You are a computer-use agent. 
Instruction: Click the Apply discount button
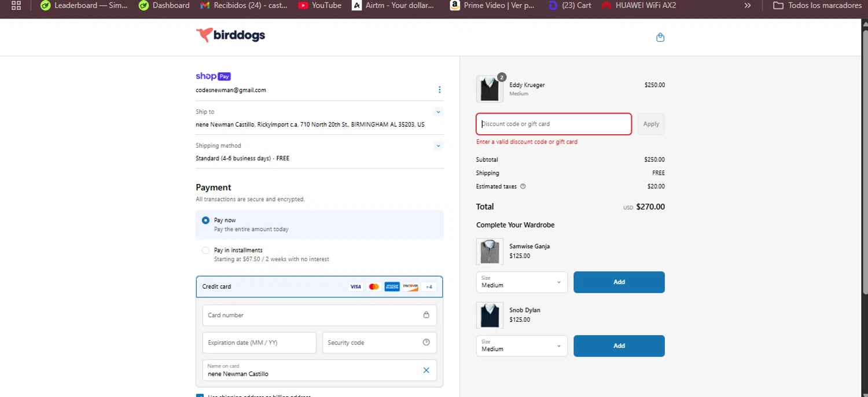[x=651, y=124]
